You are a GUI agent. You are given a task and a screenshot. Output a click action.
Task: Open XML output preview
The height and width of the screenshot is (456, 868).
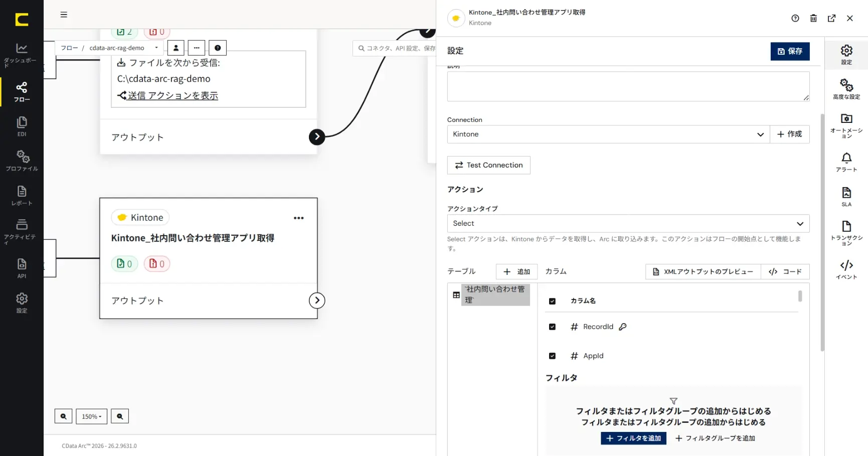(x=703, y=271)
